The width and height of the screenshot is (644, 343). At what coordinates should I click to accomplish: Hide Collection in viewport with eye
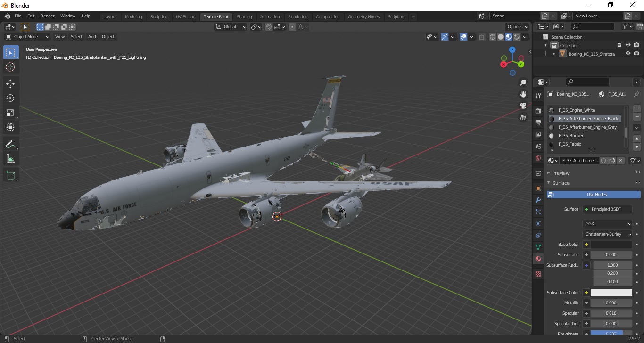(628, 45)
